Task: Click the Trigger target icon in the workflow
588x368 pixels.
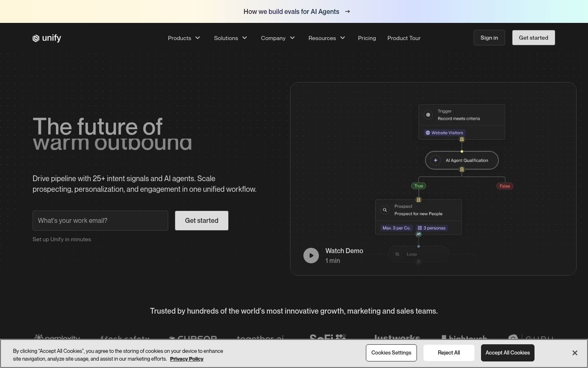Action: pos(428,115)
